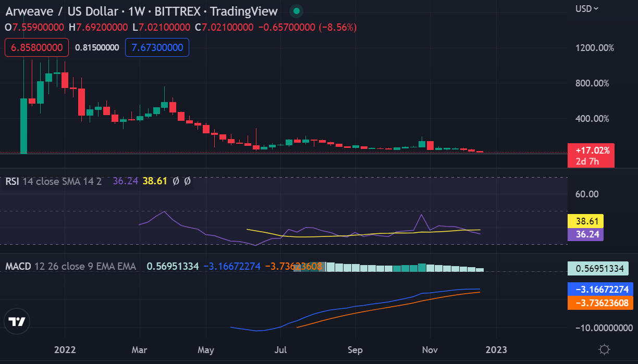Click the yellow 38.61 RSI legend value
The width and height of the screenshot is (638, 364).
(155, 181)
